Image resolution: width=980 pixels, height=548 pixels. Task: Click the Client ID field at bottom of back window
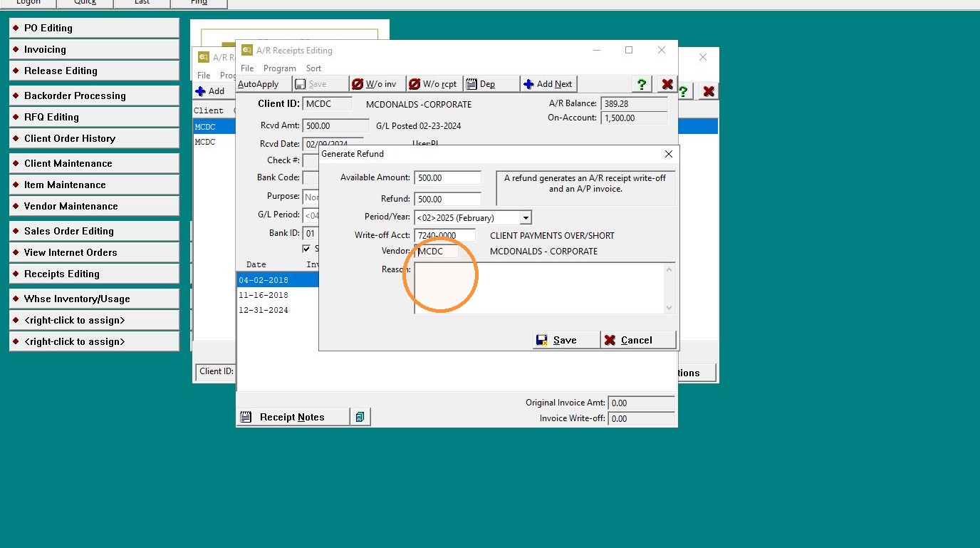[216, 371]
